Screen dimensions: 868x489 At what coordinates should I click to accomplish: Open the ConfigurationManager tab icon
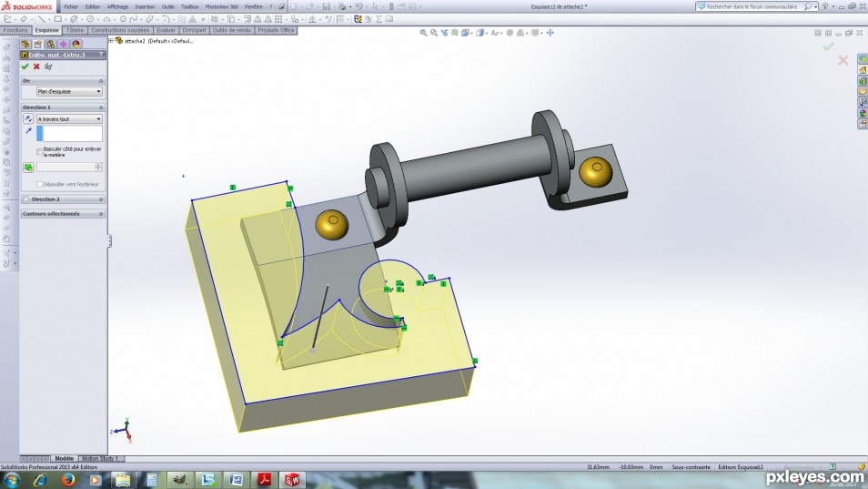(x=50, y=44)
